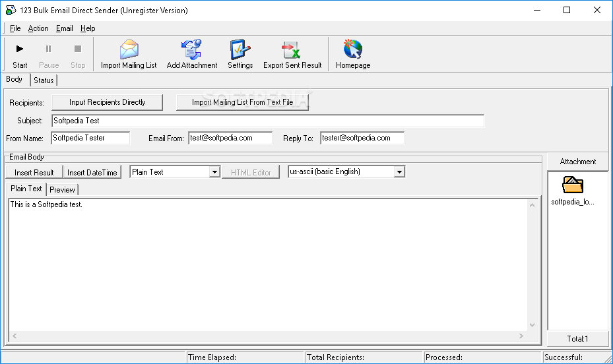Open the Action menu
613x364 pixels.
point(38,28)
